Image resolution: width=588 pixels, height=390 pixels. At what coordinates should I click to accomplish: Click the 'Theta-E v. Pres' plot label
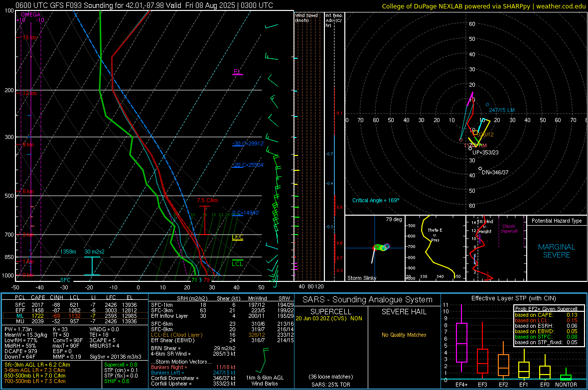tap(435, 235)
